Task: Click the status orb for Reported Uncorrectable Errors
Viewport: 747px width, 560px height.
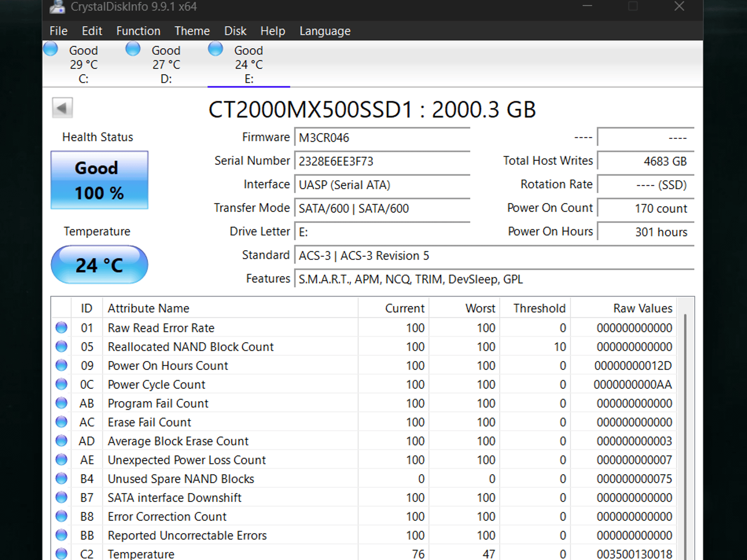Action: [x=61, y=535]
